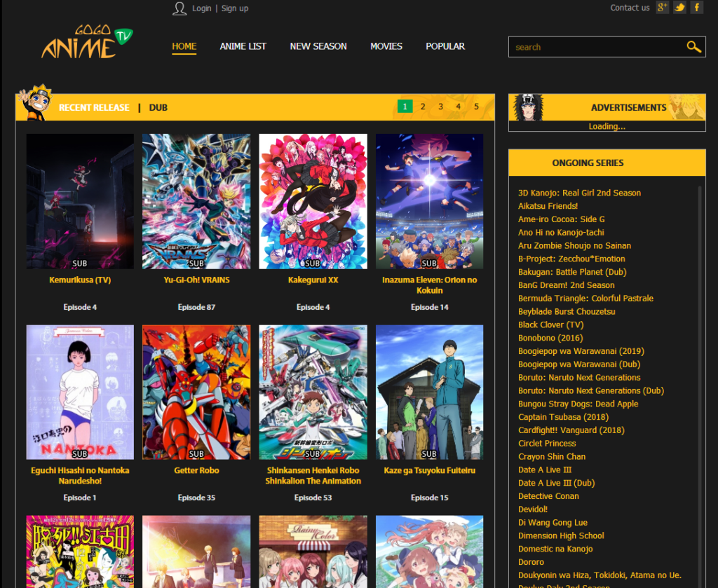Viewport: 718px width, 588px height.
Task: Open the Twitter social icon
Action: [679, 7]
